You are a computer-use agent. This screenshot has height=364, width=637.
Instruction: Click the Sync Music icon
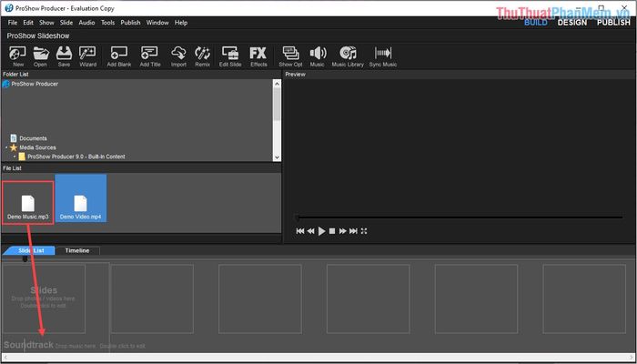[383, 56]
